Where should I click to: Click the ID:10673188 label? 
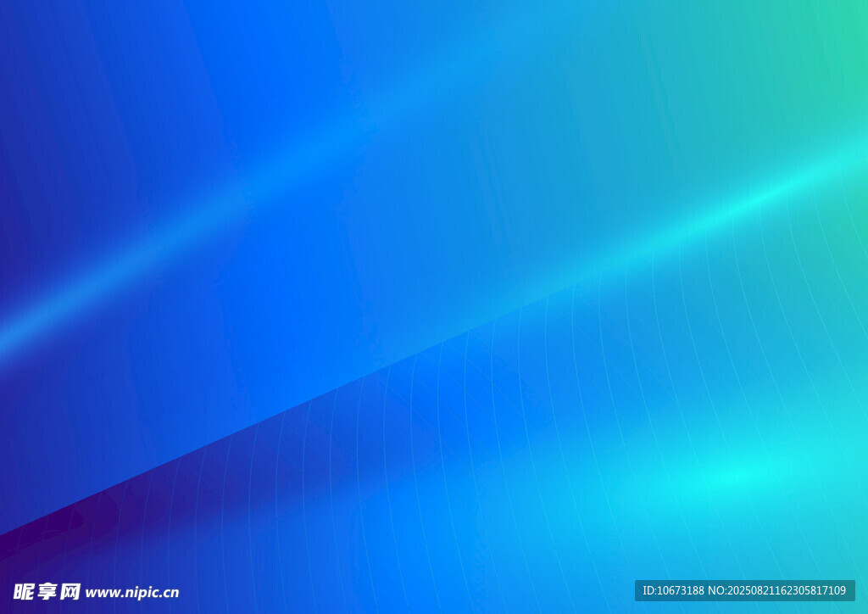(674, 590)
